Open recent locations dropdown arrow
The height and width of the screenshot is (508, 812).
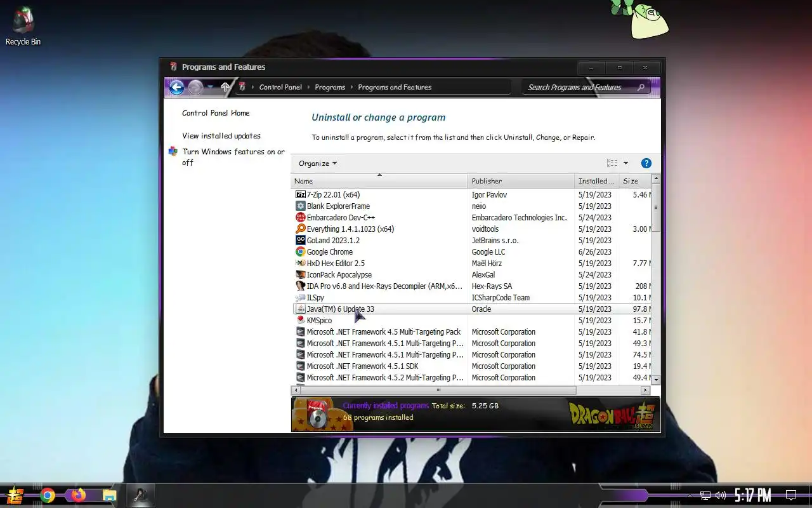tap(211, 88)
